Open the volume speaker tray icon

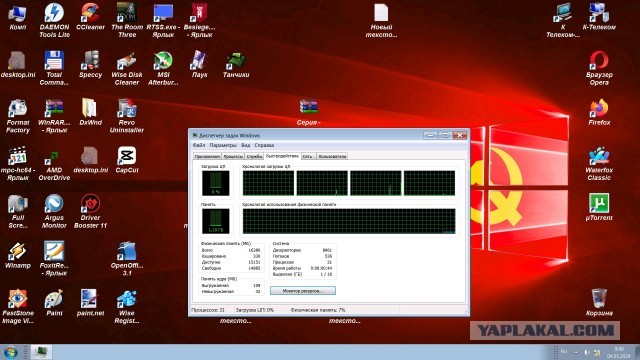tap(587, 352)
